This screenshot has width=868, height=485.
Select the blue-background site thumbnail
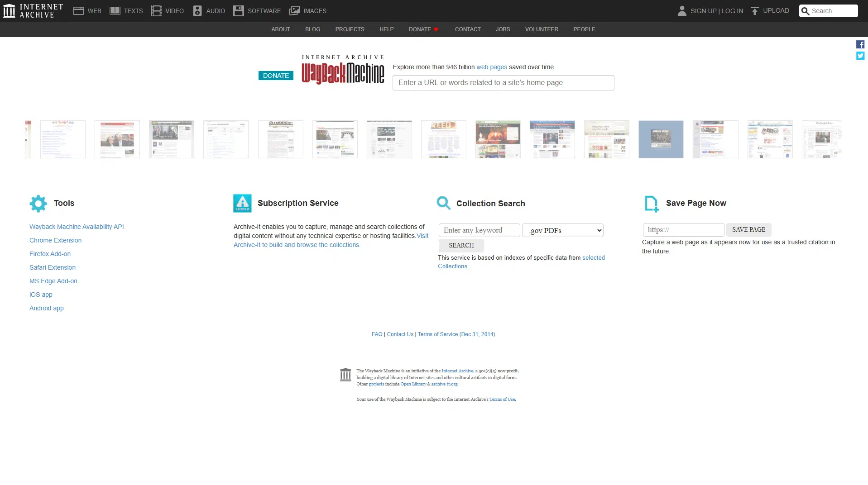(x=661, y=139)
